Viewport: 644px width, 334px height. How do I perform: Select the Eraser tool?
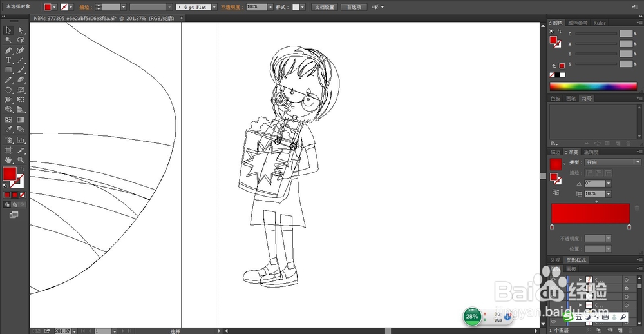(x=21, y=80)
